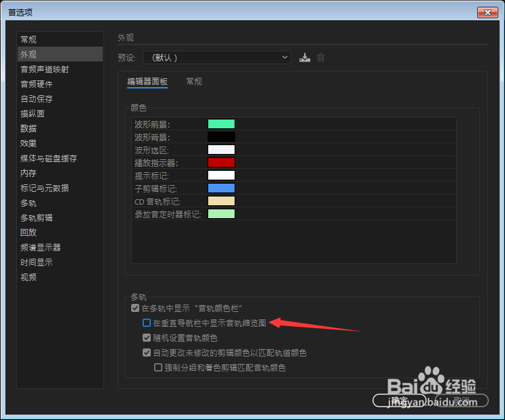This screenshot has width=505, height=420.
Task: Switch to the 常规 tab beside 编辑器面板
Action: click(194, 81)
